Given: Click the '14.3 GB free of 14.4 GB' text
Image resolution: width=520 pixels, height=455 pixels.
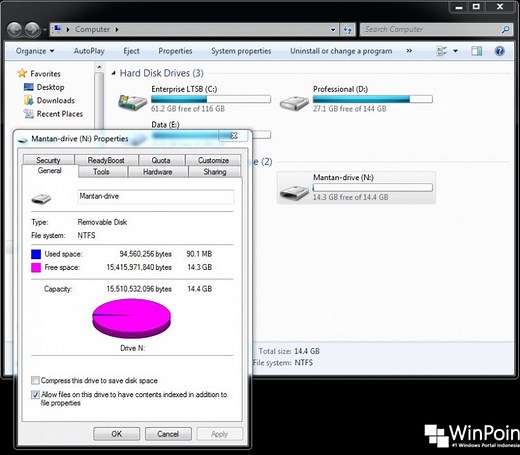Looking at the screenshot, I should pos(350,197).
